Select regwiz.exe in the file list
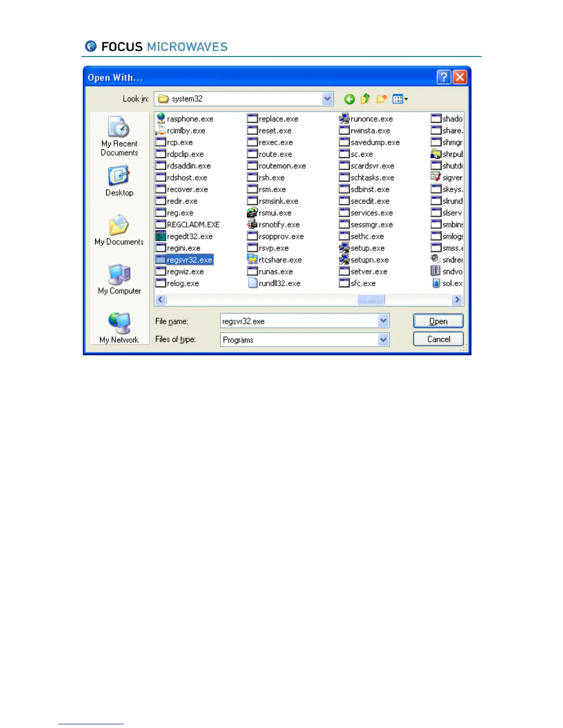The height and width of the screenshot is (728, 563). pyautogui.click(x=180, y=272)
